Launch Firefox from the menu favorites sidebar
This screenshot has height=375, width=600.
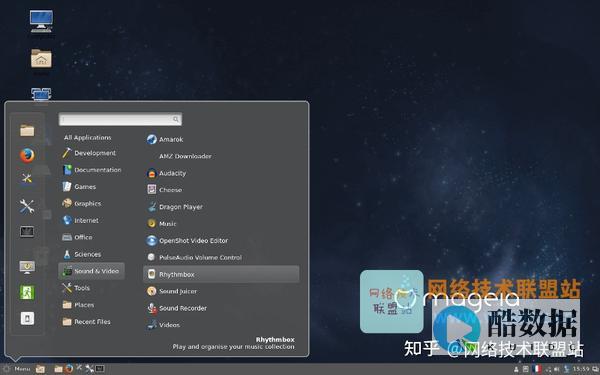pos(27,155)
